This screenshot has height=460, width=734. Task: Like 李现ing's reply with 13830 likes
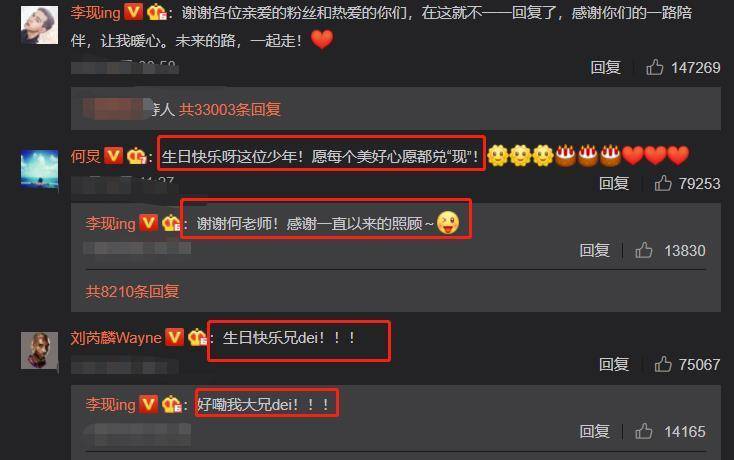pyautogui.click(x=644, y=250)
